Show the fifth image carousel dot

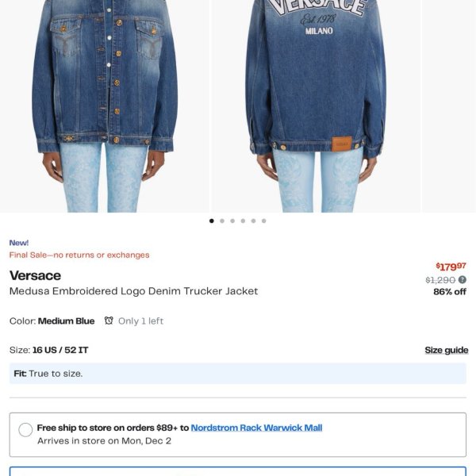click(254, 221)
